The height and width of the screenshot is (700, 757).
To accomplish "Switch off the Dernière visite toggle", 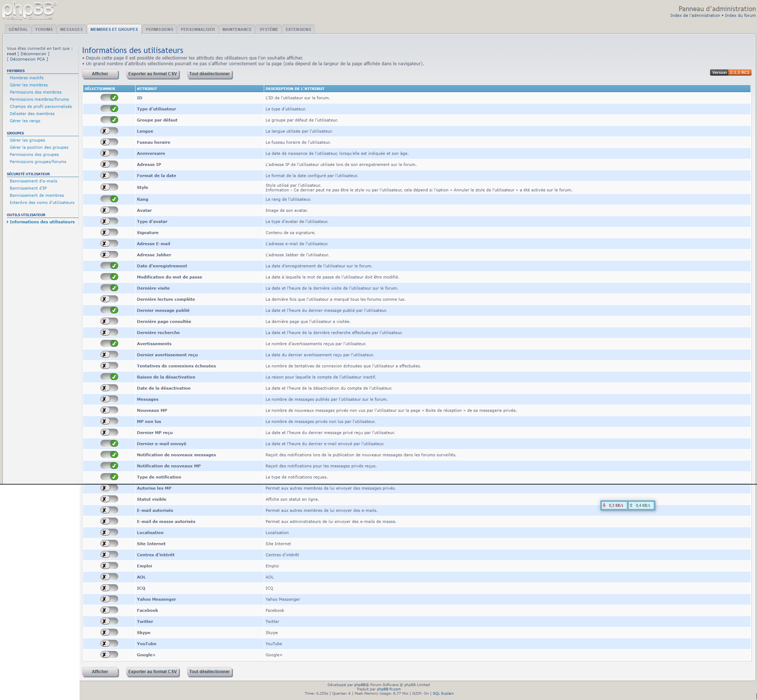I will (x=109, y=288).
